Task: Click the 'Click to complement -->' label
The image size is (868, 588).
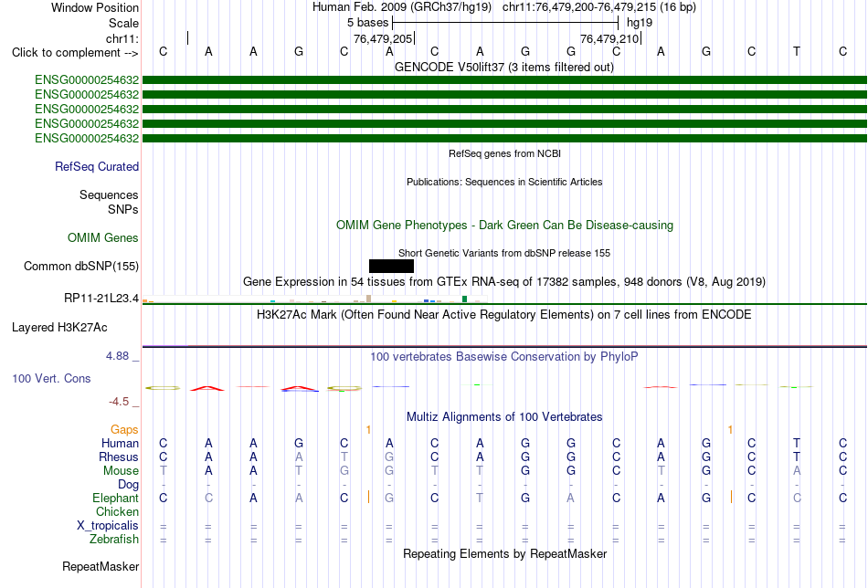Action: 75,53
